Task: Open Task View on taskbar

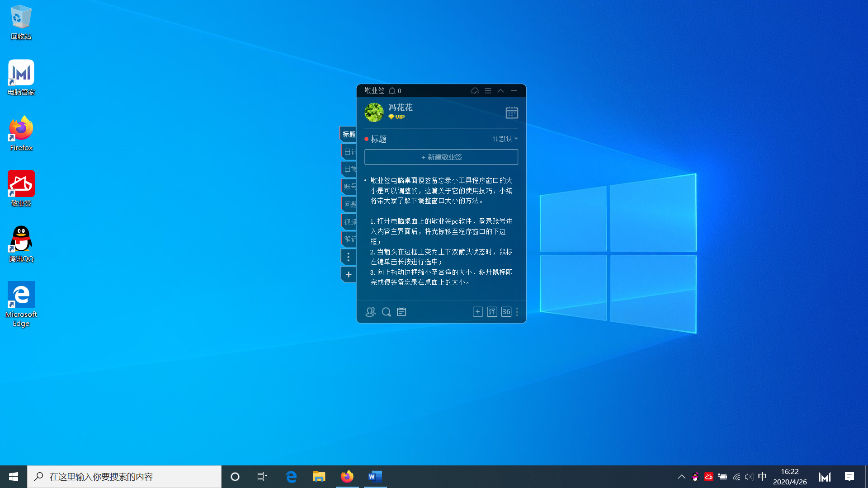Action: coord(262,477)
